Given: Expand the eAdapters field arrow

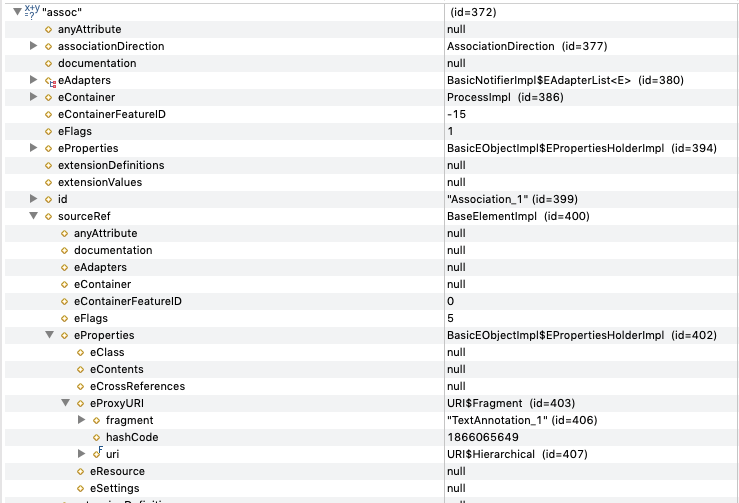Looking at the screenshot, I should (33, 80).
